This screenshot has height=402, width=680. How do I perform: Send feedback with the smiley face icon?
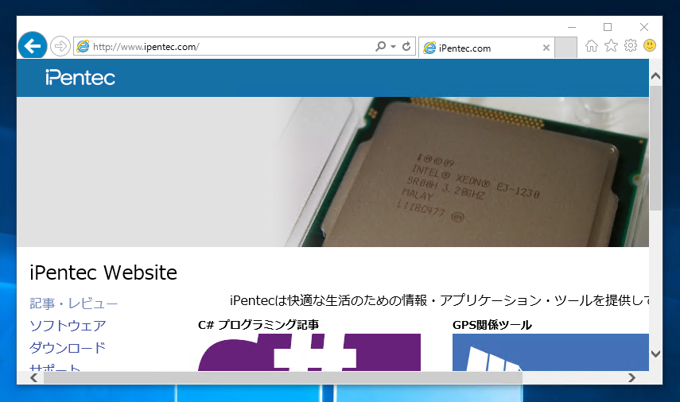650,45
